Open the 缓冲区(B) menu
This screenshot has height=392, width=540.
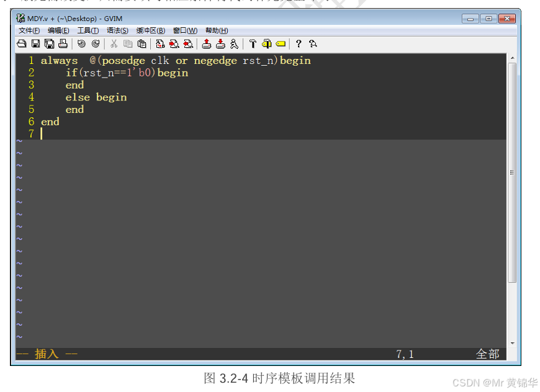pyautogui.click(x=150, y=30)
